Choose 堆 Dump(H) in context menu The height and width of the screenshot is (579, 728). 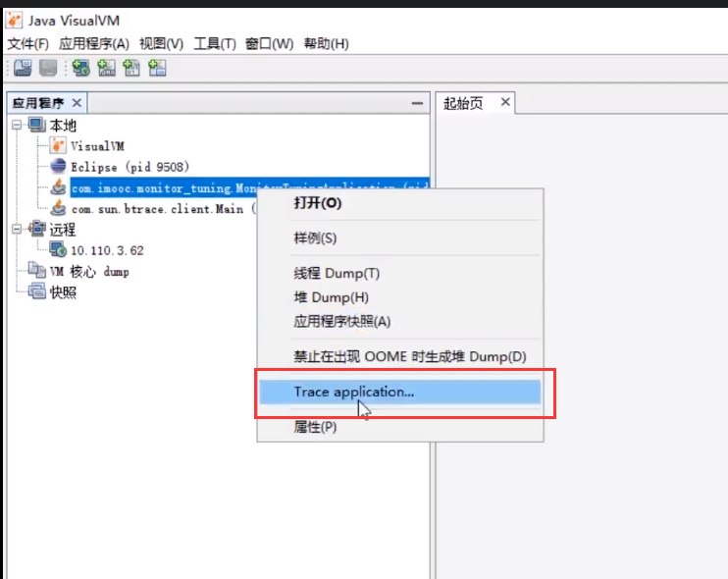[x=400, y=297]
